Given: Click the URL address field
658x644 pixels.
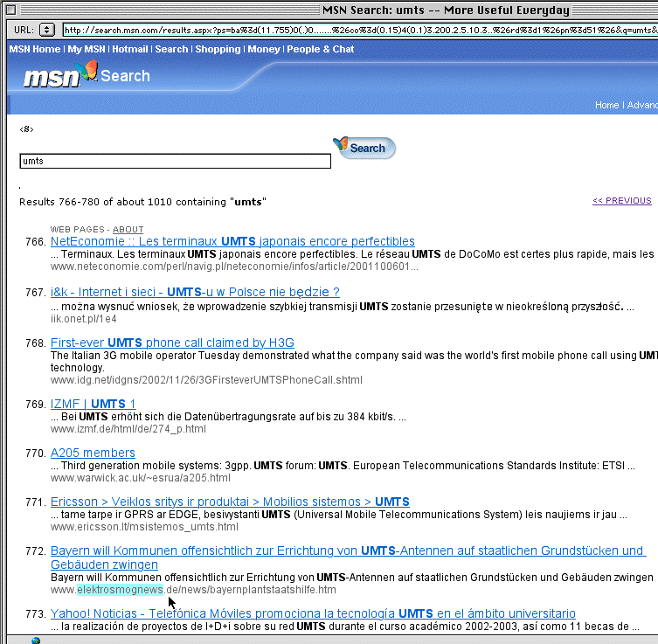Looking at the screenshot, I should coord(358,30).
